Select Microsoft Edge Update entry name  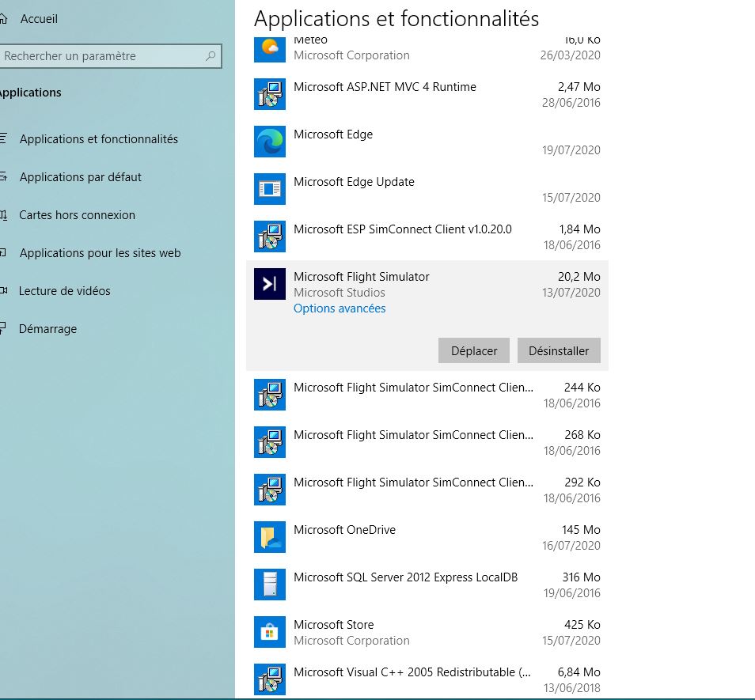point(354,182)
